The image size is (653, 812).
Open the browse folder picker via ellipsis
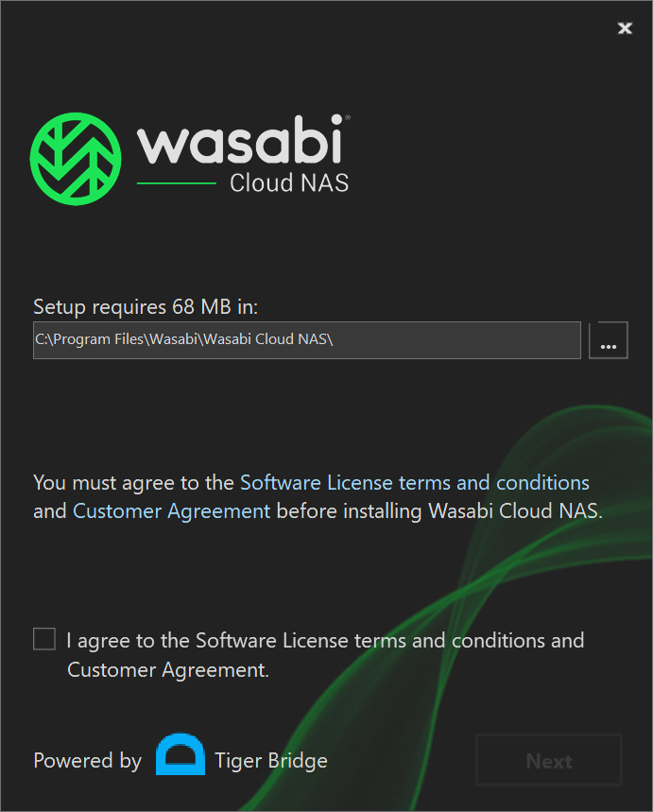609,339
